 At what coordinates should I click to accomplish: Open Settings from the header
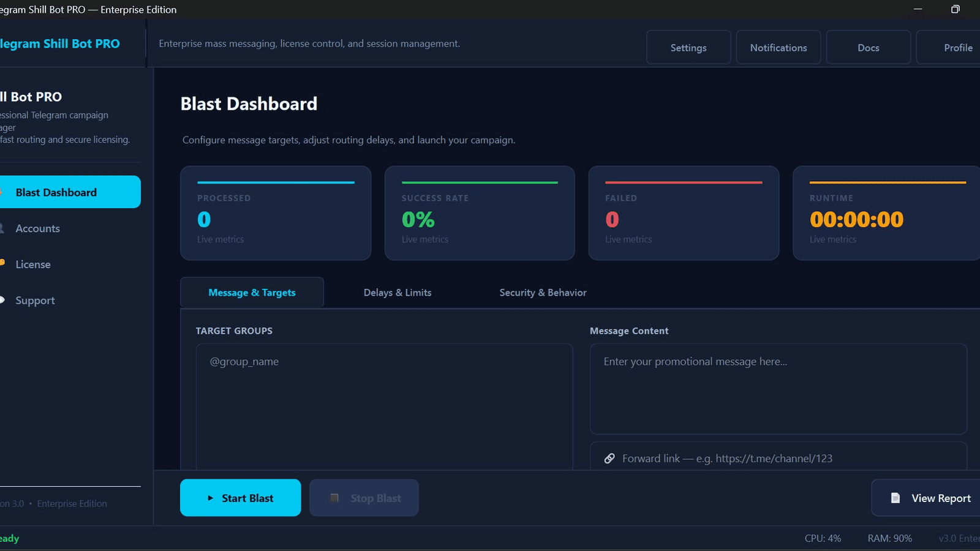click(x=688, y=47)
